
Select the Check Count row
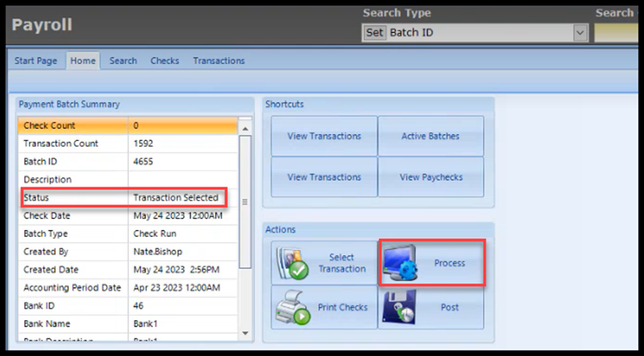129,125
